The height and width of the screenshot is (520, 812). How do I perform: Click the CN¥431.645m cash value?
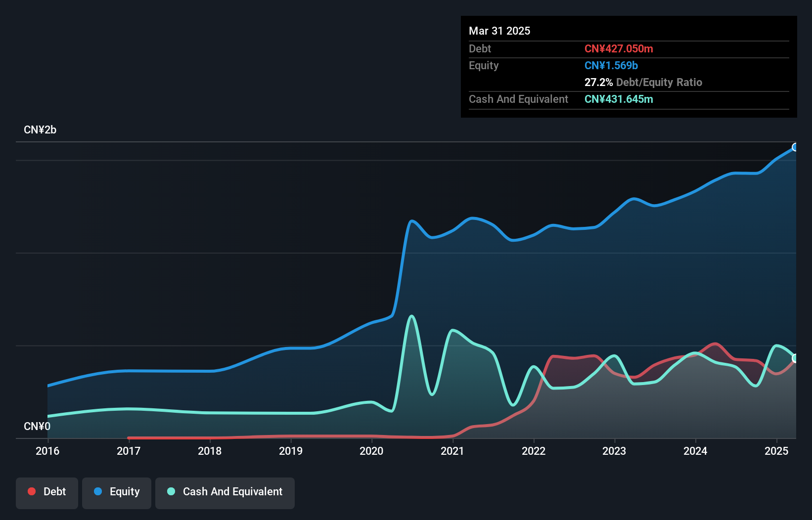point(619,99)
